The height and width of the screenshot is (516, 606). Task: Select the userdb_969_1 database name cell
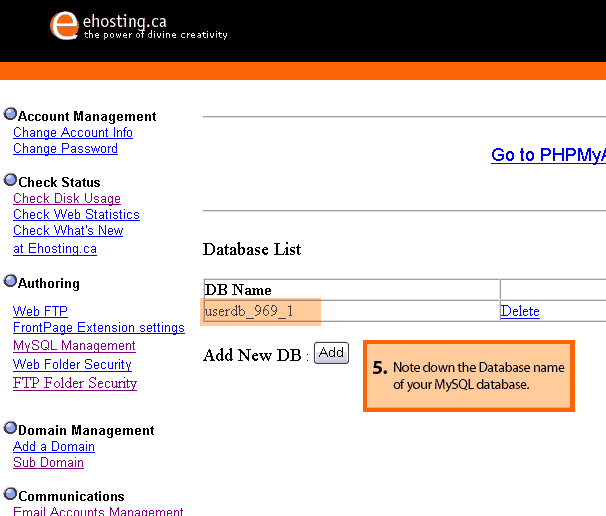coord(352,311)
